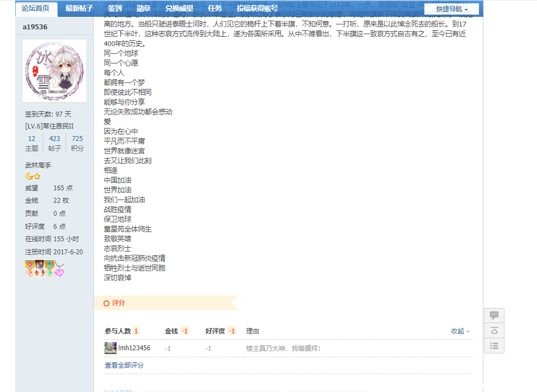Open the 任务 menu item

click(x=215, y=9)
